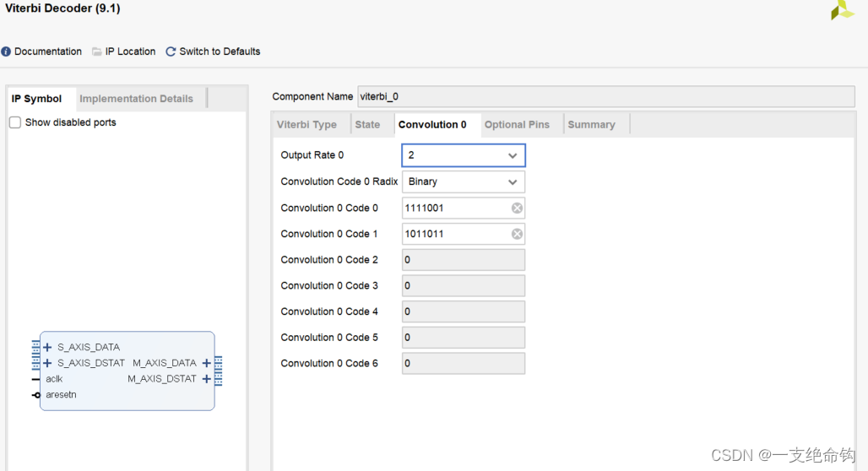Clear the Convolution 0 Code 1 field
868x471 pixels.
[517, 234]
